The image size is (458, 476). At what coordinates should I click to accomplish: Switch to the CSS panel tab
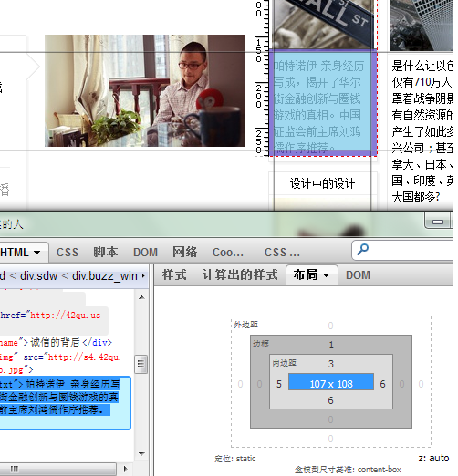pyautogui.click(x=68, y=253)
